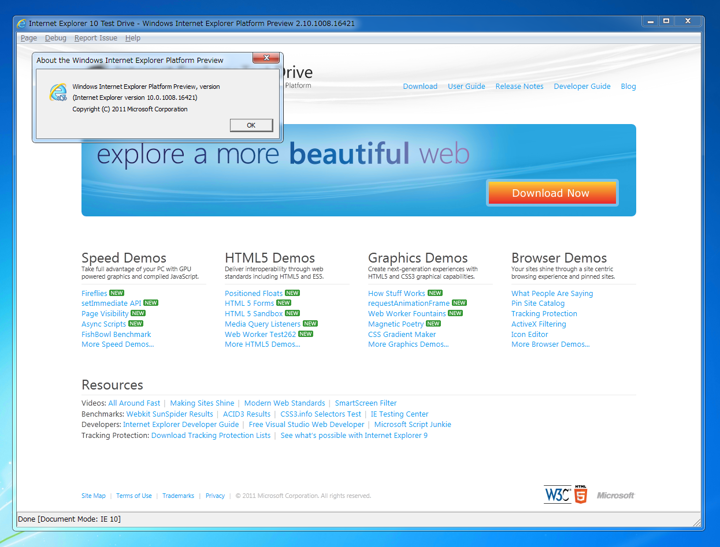Click the IE logo in About dialog

pos(58,92)
